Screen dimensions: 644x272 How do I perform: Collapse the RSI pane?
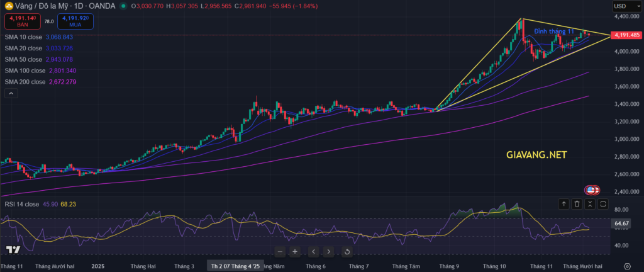590,203
